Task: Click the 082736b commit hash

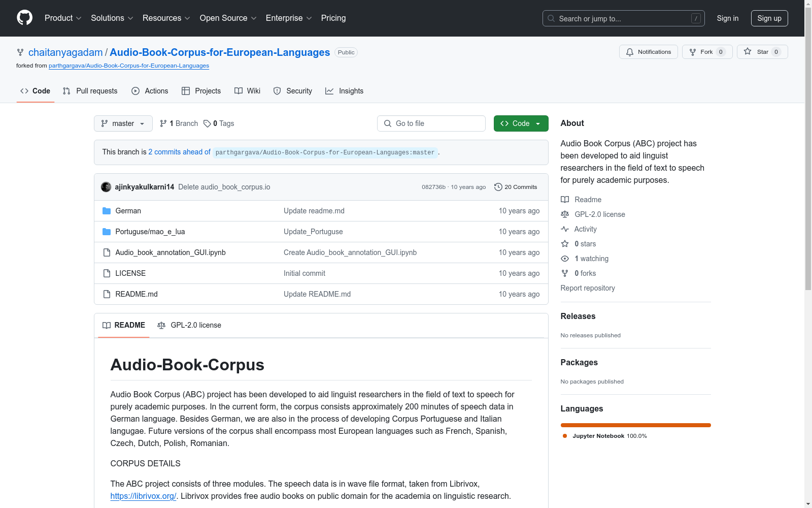Action: pos(433,187)
